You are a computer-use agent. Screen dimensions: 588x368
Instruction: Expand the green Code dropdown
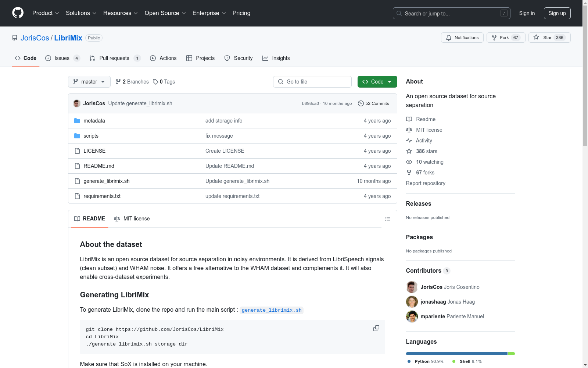click(x=377, y=82)
